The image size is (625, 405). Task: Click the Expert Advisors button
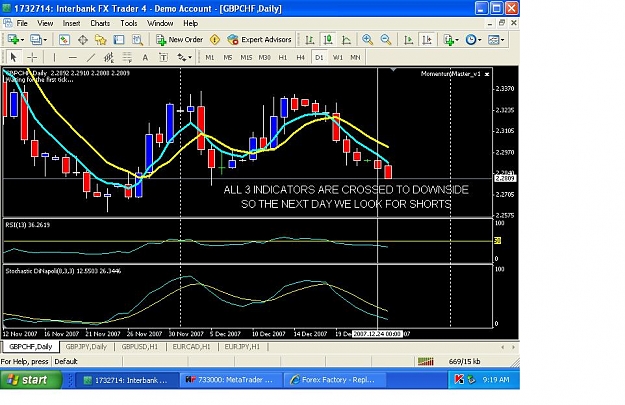[x=259, y=39]
